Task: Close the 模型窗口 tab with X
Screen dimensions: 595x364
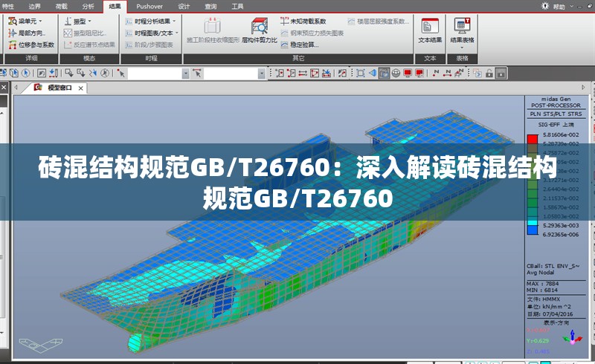Action: tap(80, 88)
